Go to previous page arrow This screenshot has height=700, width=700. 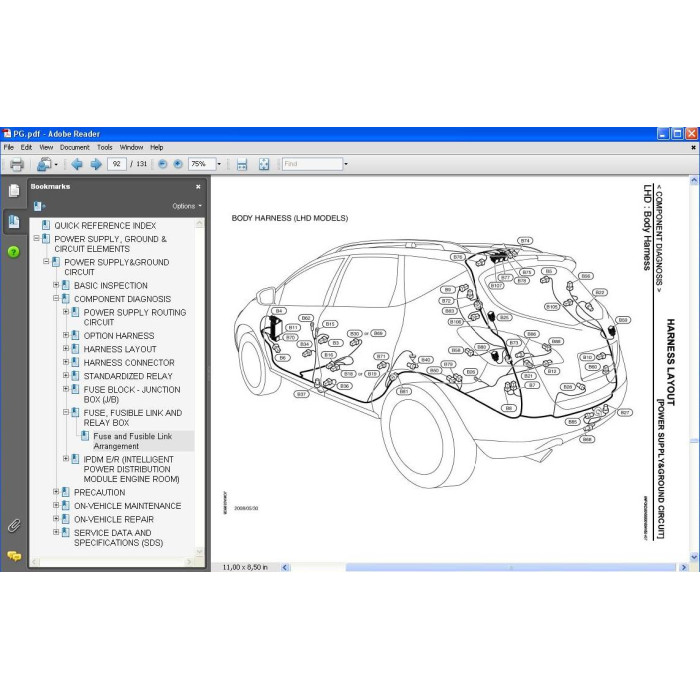77,164
